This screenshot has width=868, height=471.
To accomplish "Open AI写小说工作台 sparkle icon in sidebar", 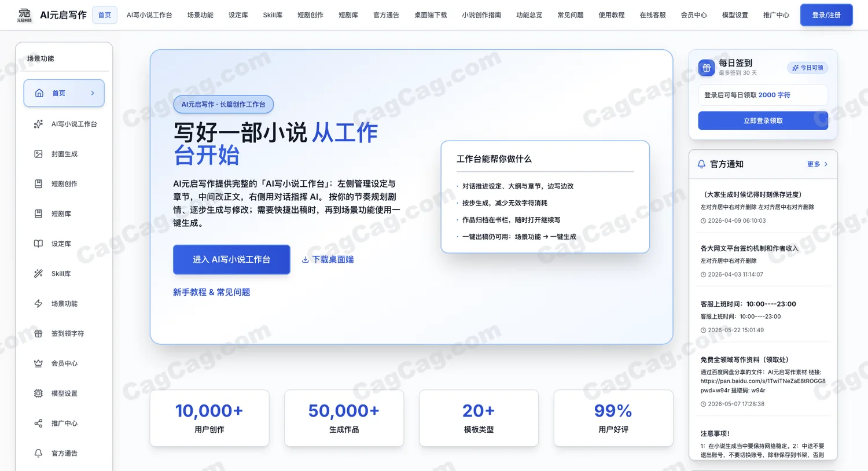I will (38, 124).
